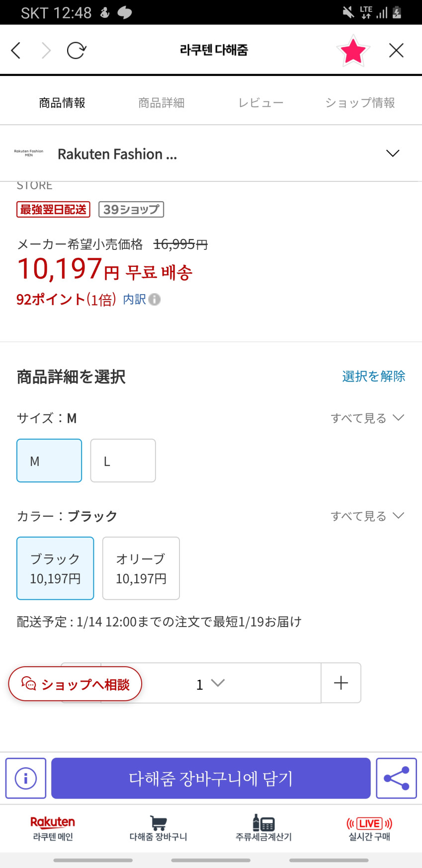This screenshot has height=868, width=422.
Task: Expand the Rakuten Fashion shop chevron
Action: coord(393,154)
